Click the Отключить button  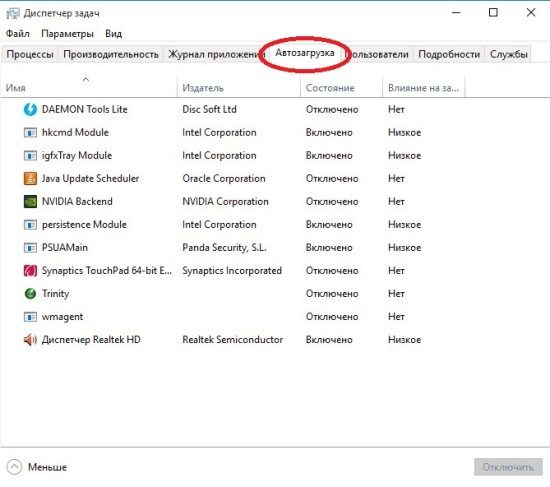coord(508,467)
